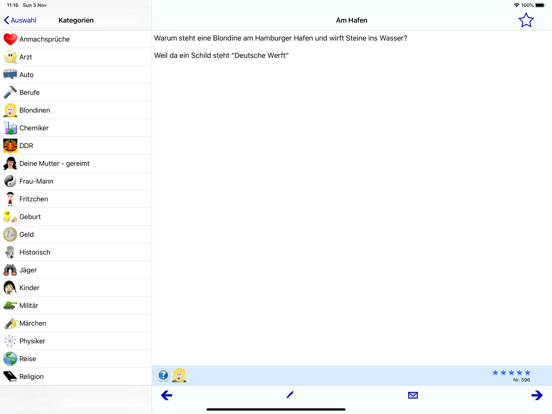Select the Märchen category
The image size is (552, 414).
(x=76, y=323)
